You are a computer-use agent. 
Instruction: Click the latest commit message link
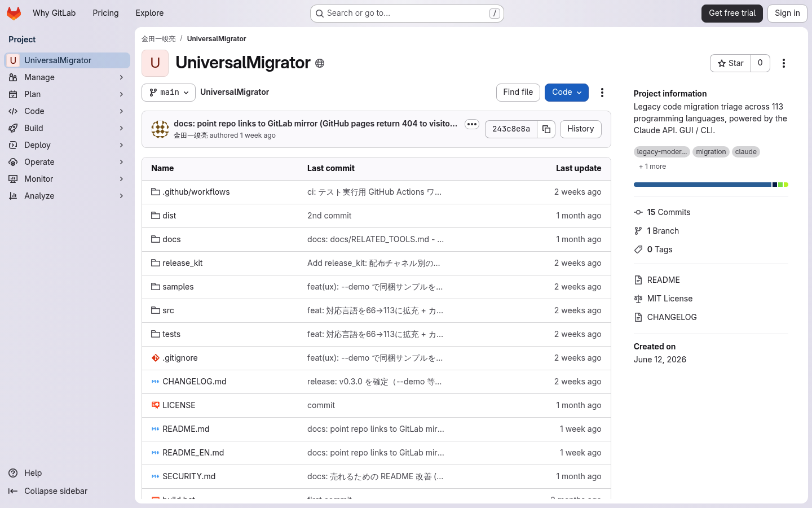pyautogui.click(x=316, y=124)
